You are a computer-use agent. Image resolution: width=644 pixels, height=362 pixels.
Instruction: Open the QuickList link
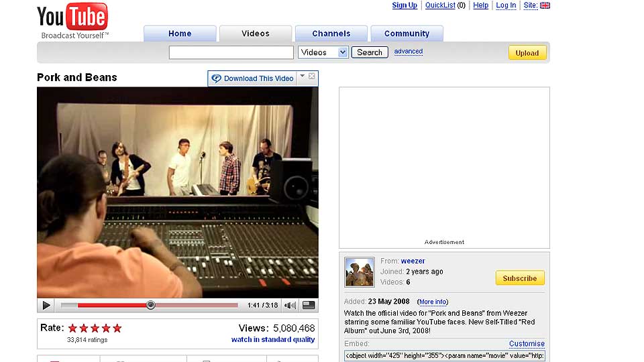[x=440, y=5]
